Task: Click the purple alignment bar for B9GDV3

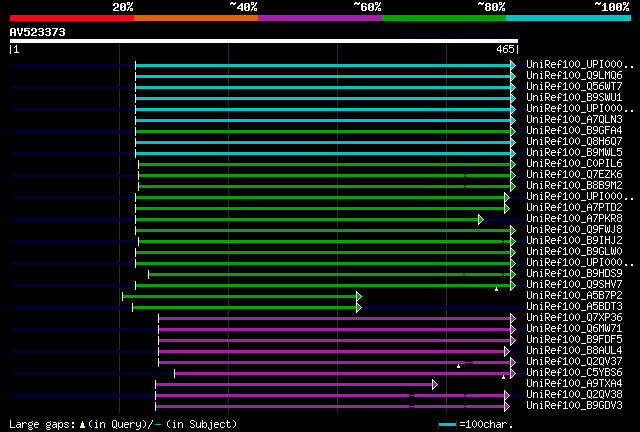Action: point(330,407)
